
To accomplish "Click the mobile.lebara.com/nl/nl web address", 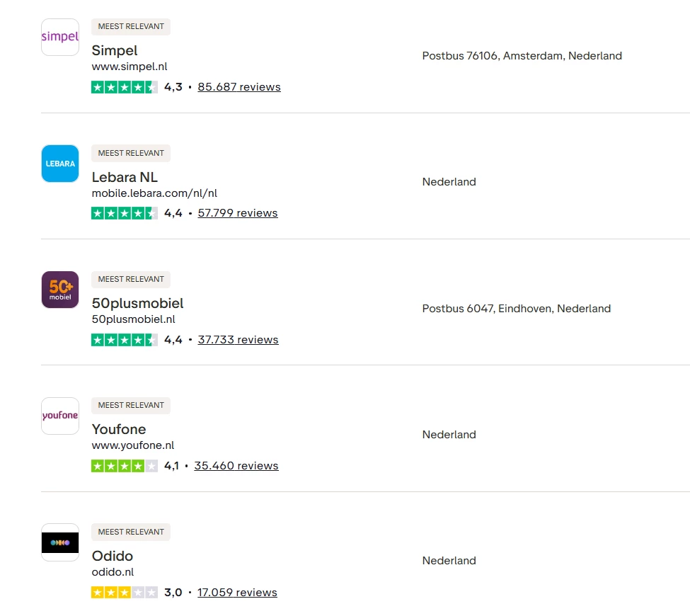I will coord(154,193).
